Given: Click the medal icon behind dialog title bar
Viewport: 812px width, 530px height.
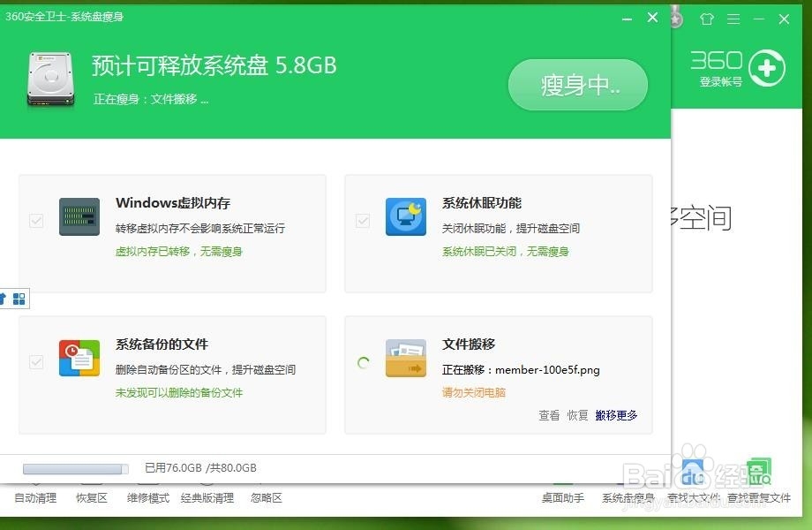Looking at the screenshot, I should pos(676,19).
